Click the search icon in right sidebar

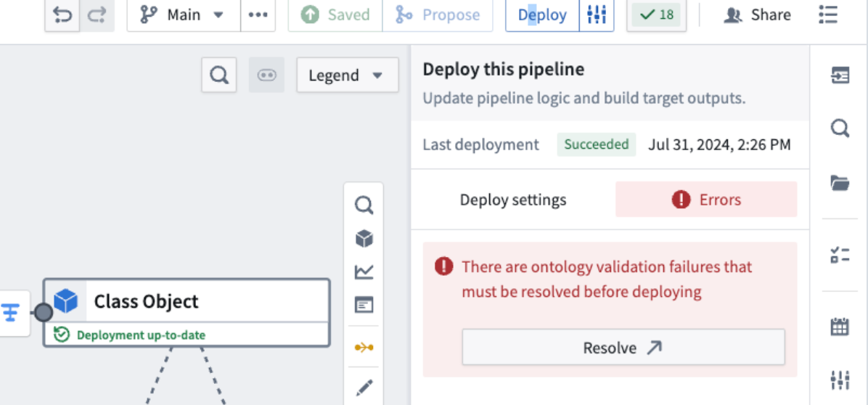840,129
